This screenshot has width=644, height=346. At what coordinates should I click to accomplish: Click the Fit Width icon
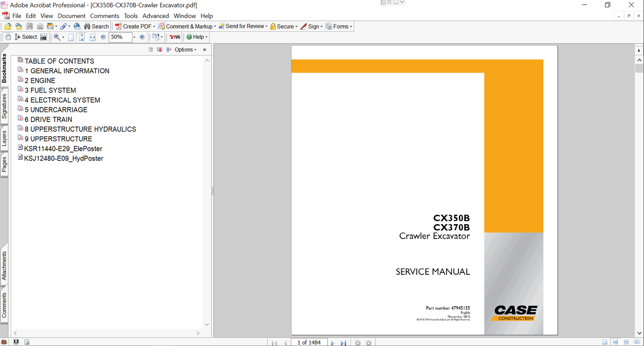coord(92,37)
